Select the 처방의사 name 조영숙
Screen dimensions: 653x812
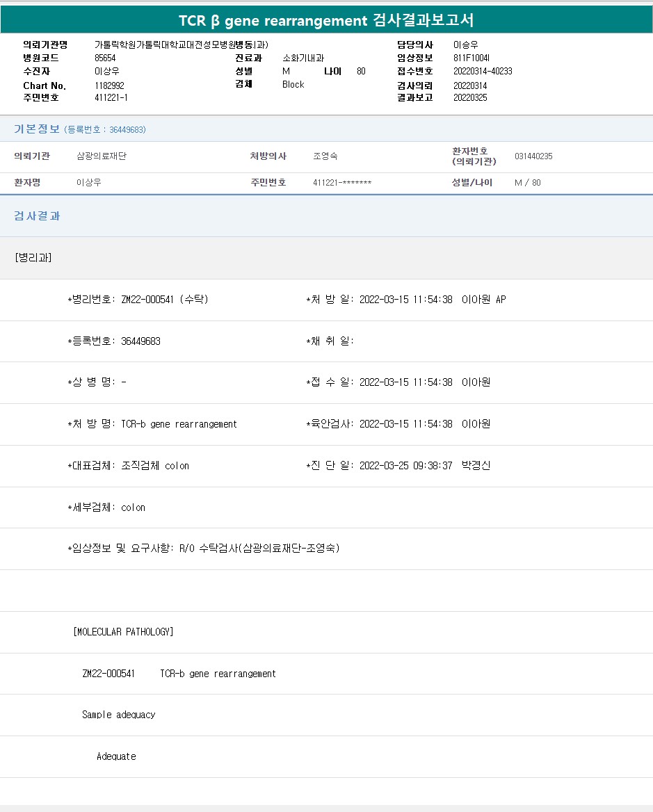point(325,156)
